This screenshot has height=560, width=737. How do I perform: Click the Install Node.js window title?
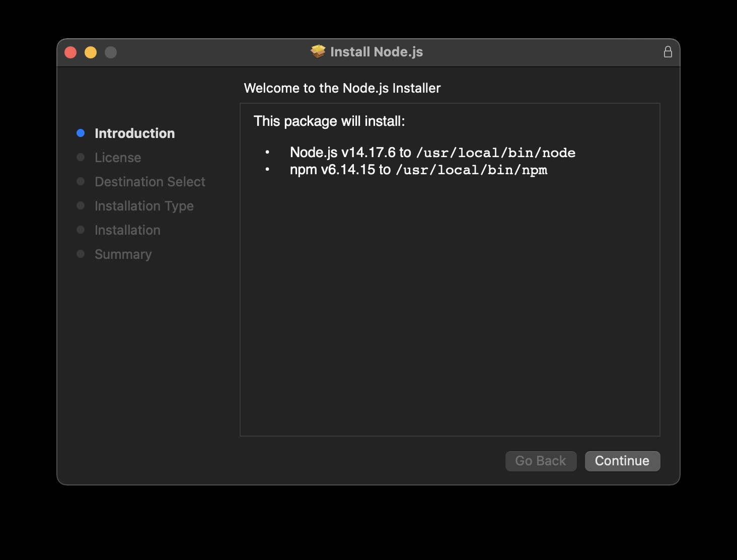click(x=377, y=52)
